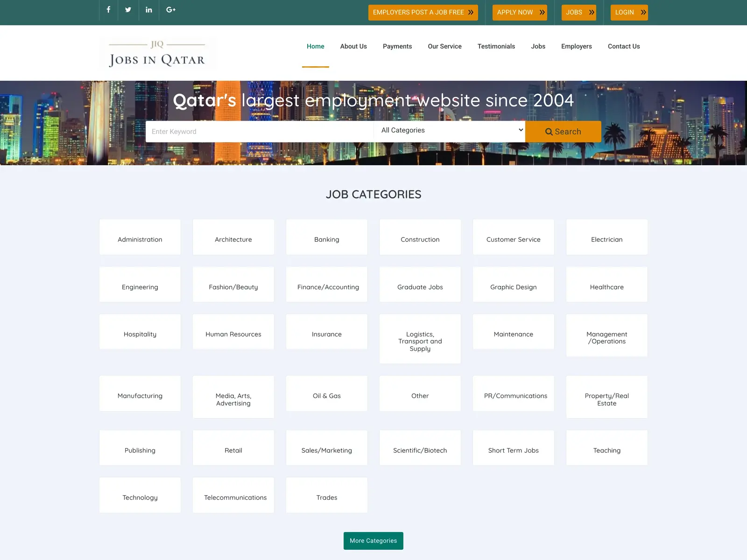Open the LinkedIn social icon
Screen dimensions: 747x560
point(149,10)
